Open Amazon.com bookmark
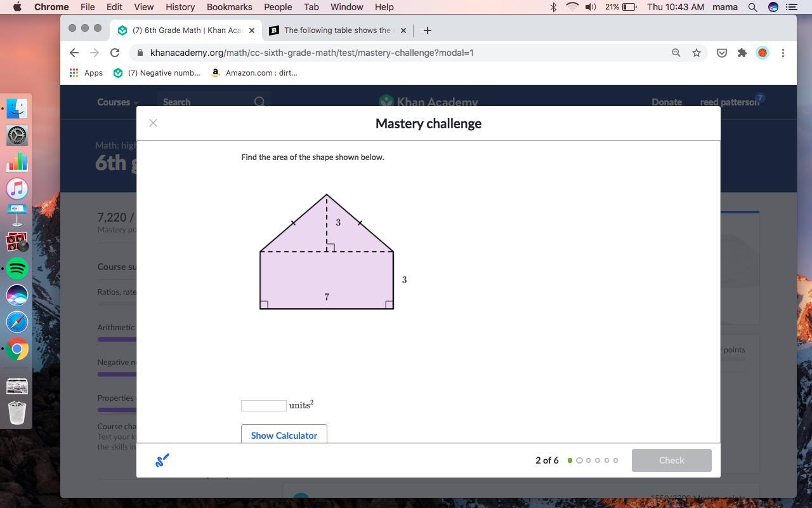This screenshot has height=508, width=812. pos(254,72)
